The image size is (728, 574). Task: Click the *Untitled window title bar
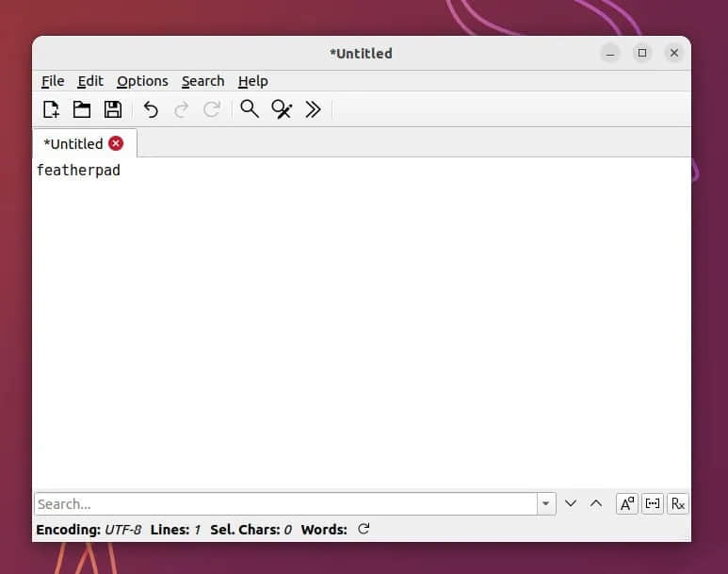click(x=361, y=54)
